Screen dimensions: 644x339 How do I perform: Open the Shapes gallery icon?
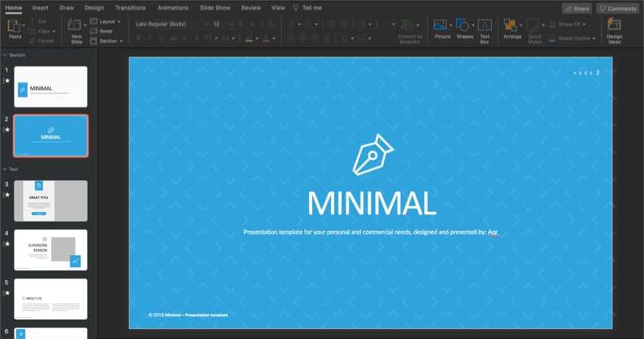(464, 29)
